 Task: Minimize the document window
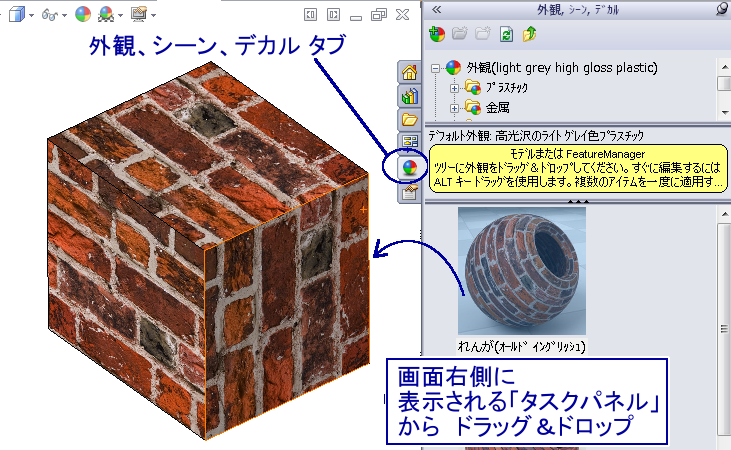pos(356,18)
